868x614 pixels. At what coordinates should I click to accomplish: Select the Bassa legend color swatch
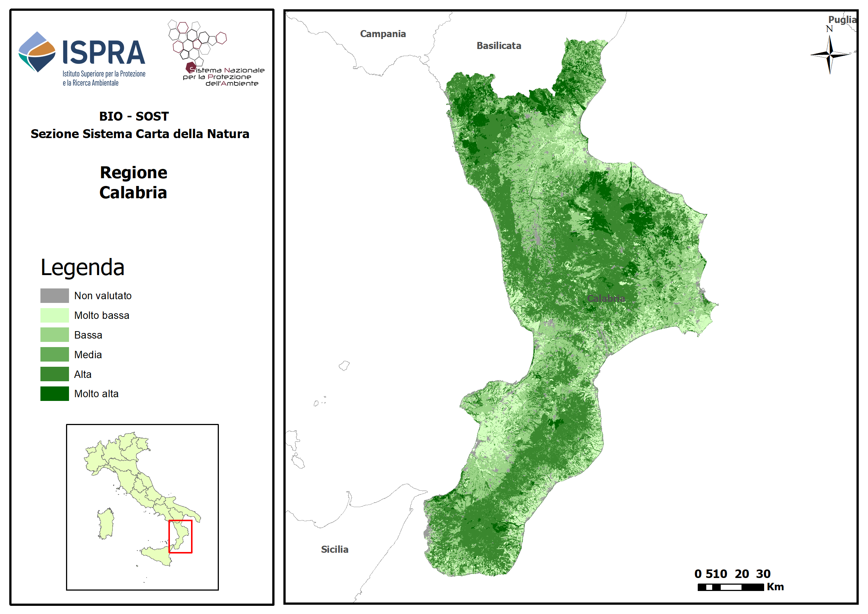(55, 335)
